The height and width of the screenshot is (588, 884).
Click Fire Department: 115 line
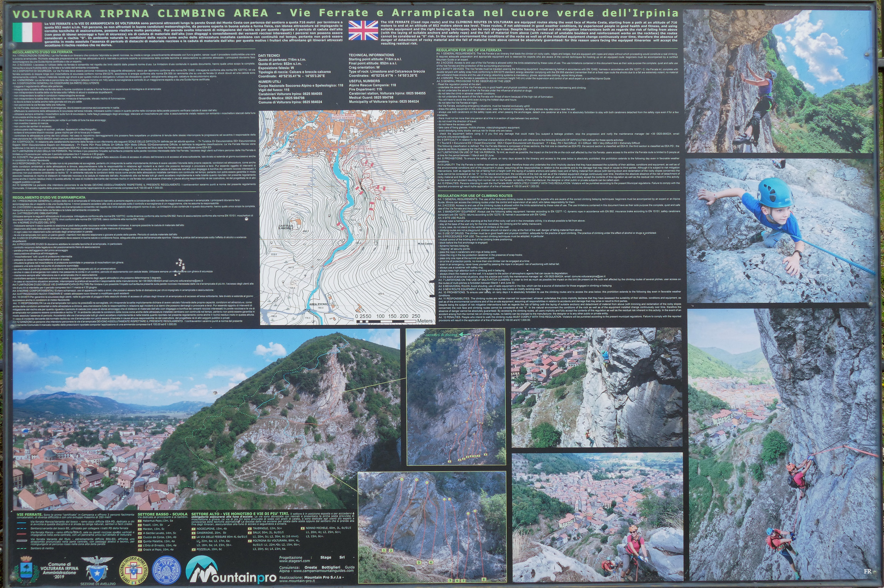365,90
